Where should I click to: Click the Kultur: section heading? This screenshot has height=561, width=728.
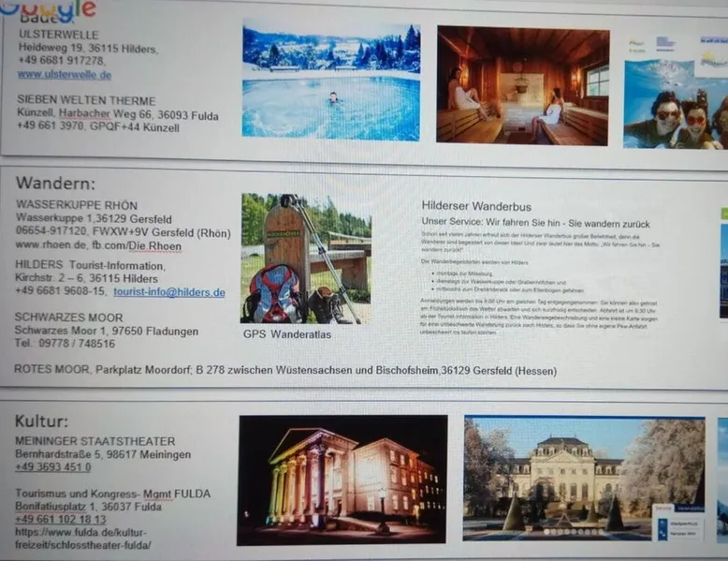(41, 421)
